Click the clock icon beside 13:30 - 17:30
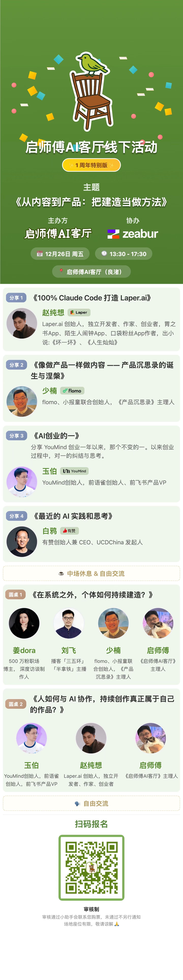Screen dimensions: 183x980 [x=104, y=253]
